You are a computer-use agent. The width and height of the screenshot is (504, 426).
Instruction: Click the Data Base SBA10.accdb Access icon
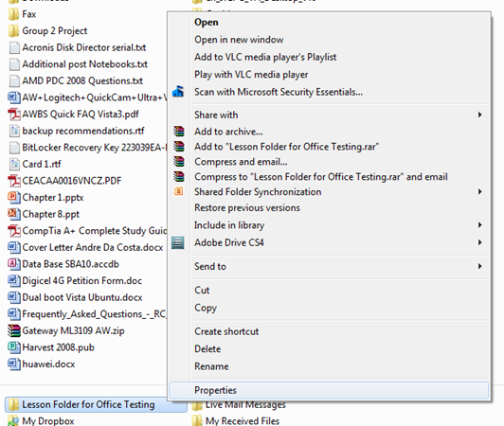[14, 264]
